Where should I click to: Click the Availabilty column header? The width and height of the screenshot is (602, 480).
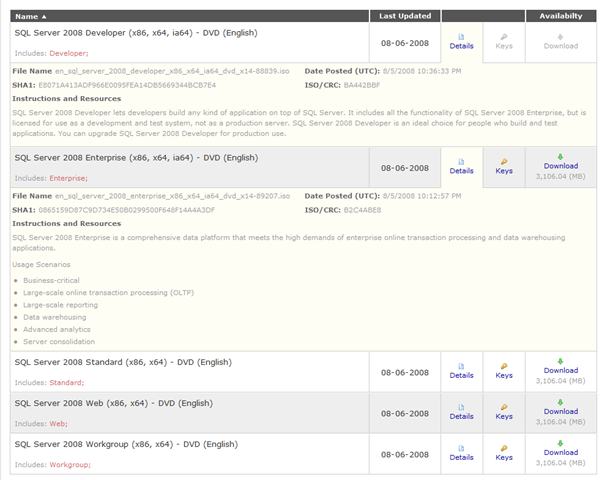(561, 16)
